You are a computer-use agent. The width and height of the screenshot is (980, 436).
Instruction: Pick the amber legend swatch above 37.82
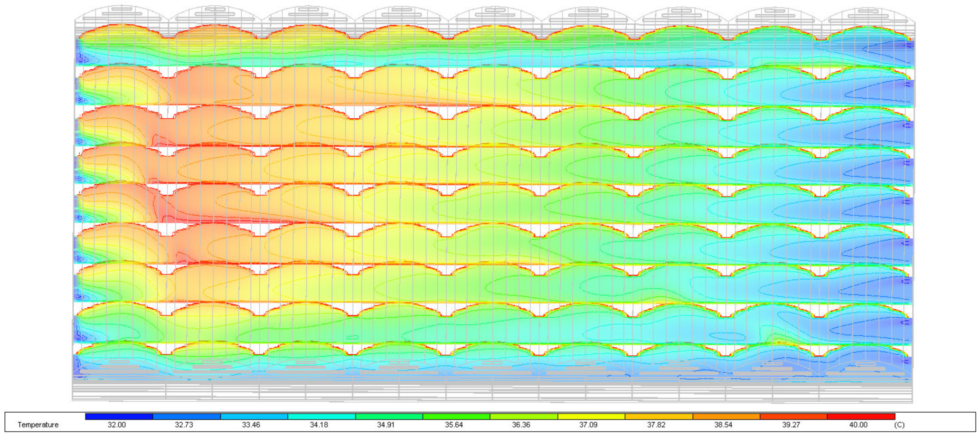tap(659, 417)
